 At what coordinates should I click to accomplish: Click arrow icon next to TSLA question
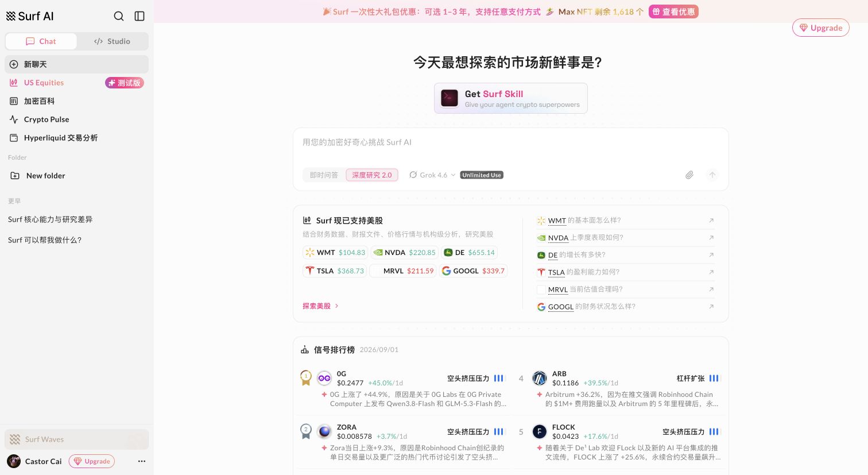pos(711,272)
